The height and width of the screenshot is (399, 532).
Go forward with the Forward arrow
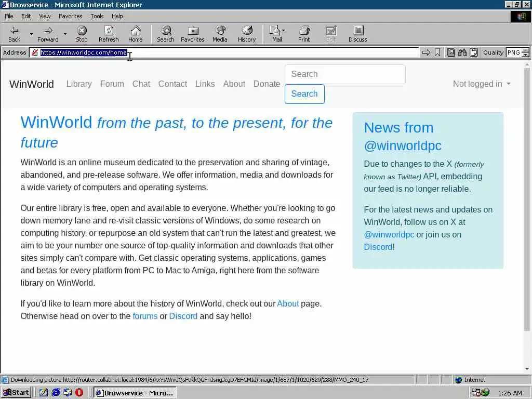[48, 34]
